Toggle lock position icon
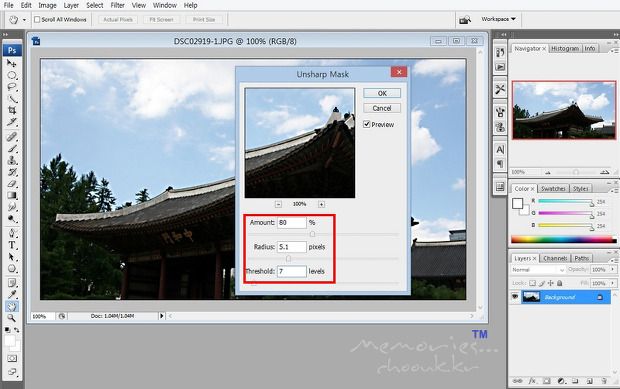This screenshot has height=389, width=620. (x=550, y=283)
